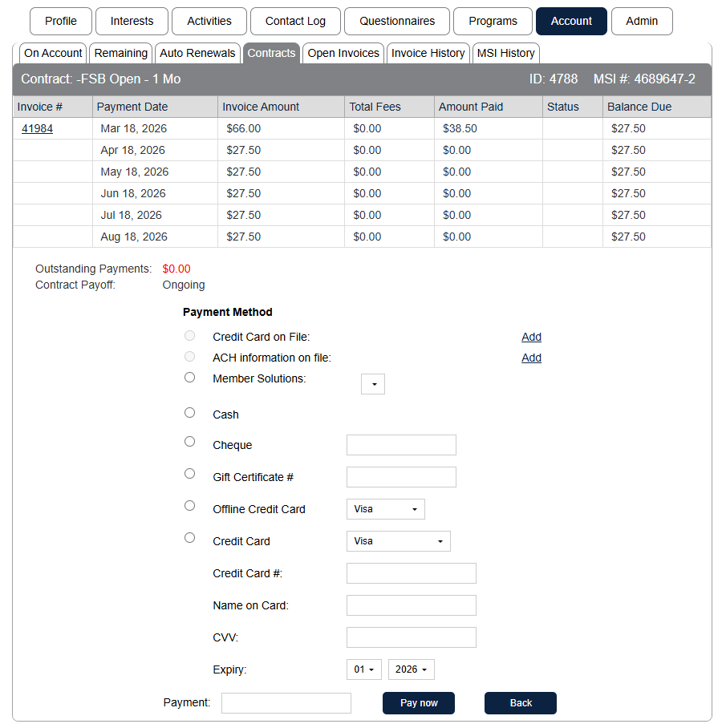
Task: Add a credit card on file
Action: click(x=531, y=337)
